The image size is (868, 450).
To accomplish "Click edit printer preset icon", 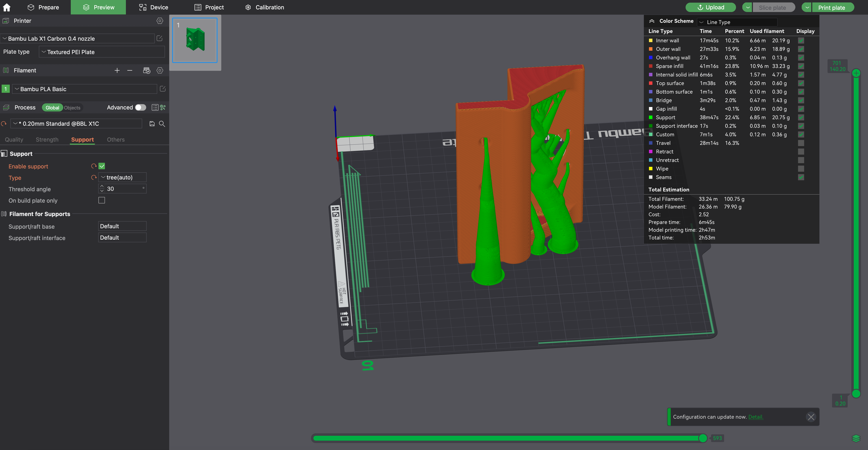I will pyautogui.click(x=160, y=38).
